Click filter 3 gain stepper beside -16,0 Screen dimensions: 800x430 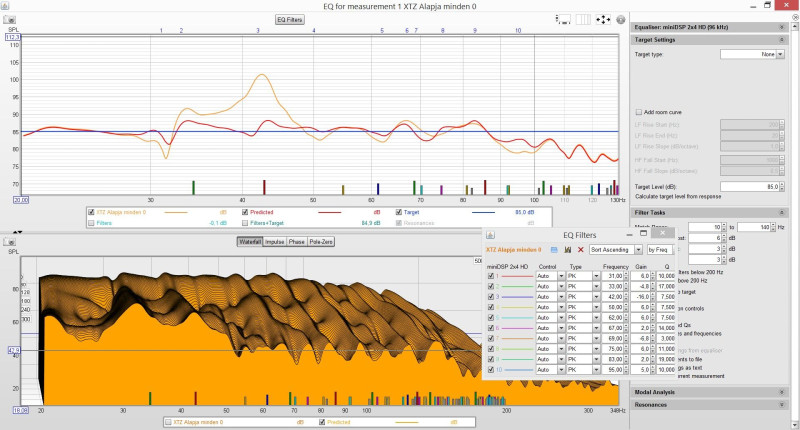[653, 296]
